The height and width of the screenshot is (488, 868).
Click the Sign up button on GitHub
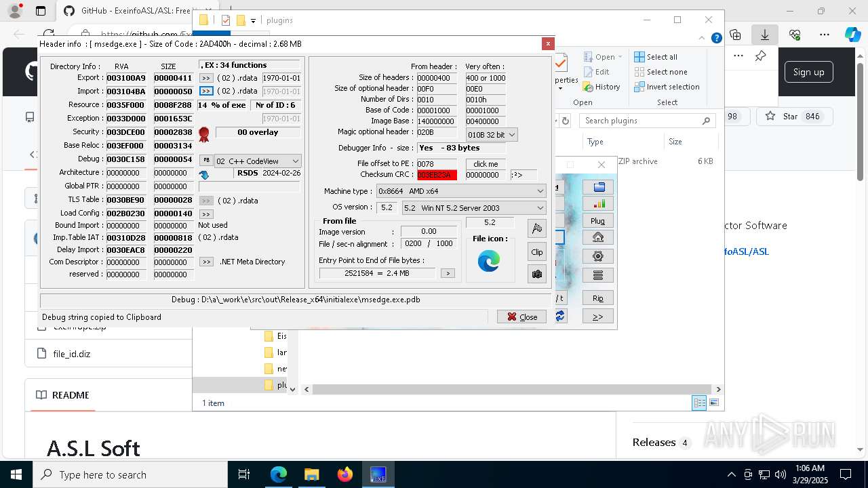(x=809, y=72)
